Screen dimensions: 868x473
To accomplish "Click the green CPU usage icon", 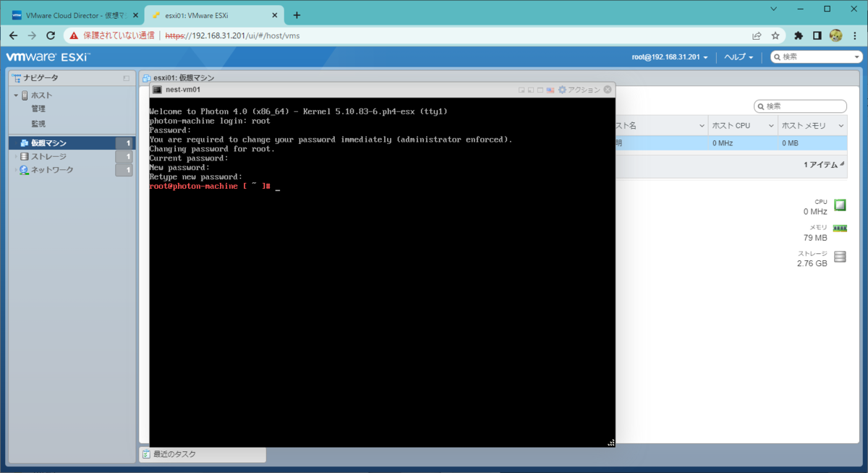I will (x=840, y=205).
